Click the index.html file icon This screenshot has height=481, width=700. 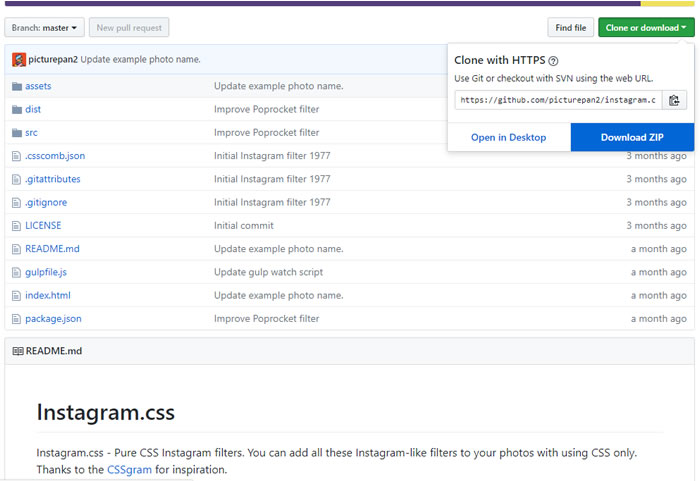pos(16,295)
